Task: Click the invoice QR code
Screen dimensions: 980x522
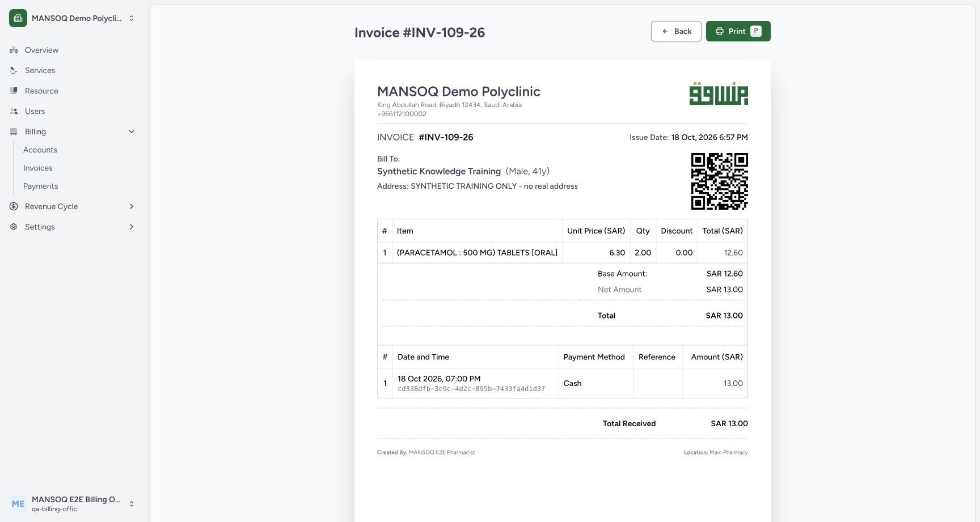Action: (719, 181)
